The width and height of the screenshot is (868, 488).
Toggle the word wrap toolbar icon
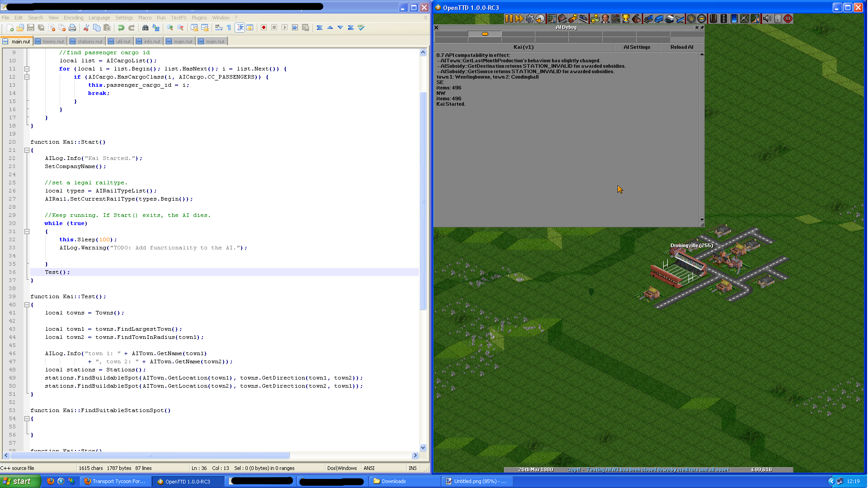(x=218, y=28)
